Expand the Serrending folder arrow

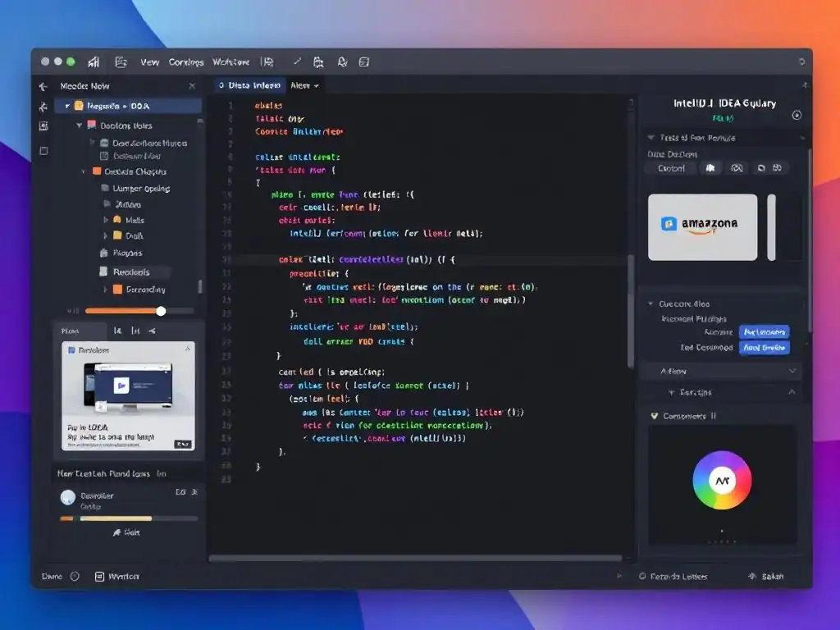106,290
